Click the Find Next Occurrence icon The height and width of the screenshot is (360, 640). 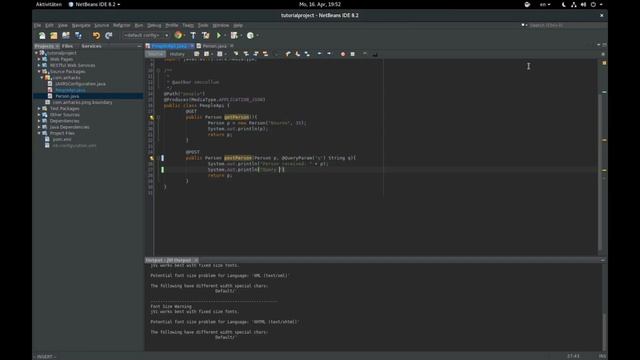tap(256, 54)
